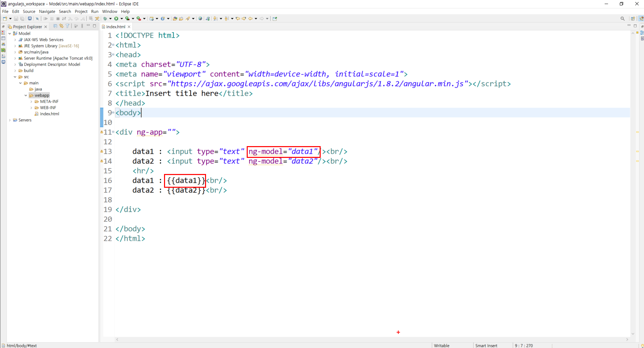This screenshot has height=348, width=644.
Task: Toggle Use Step Filters
Action: click(x=97, y=18)
